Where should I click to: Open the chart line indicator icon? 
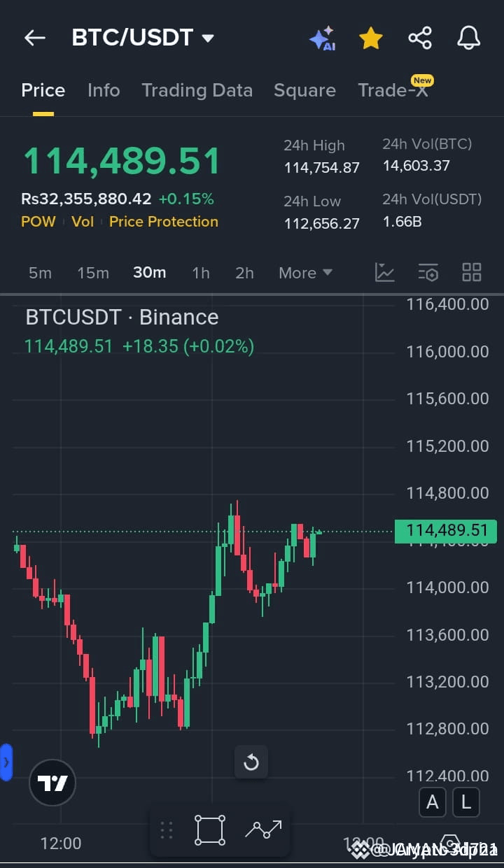click(x=384, y=272)
